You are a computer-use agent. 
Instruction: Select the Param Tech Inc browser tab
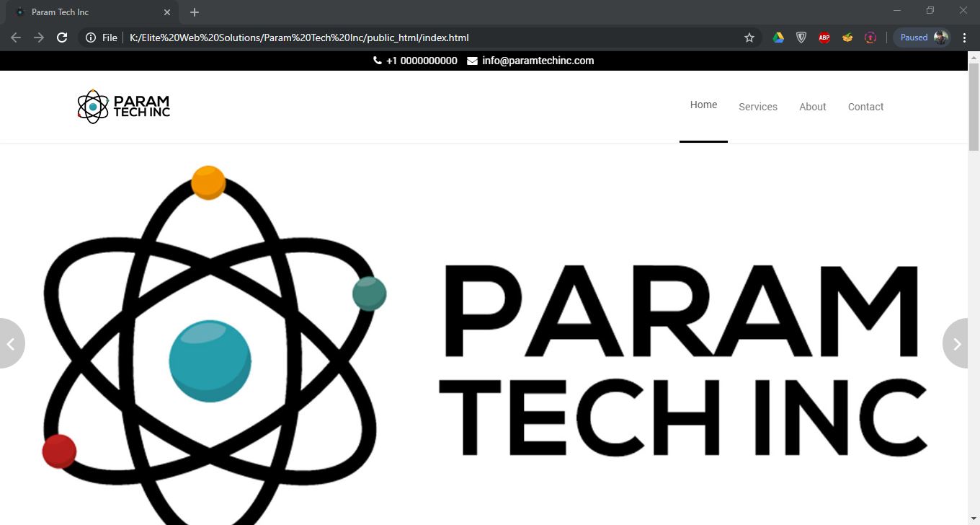coord(94,12)
